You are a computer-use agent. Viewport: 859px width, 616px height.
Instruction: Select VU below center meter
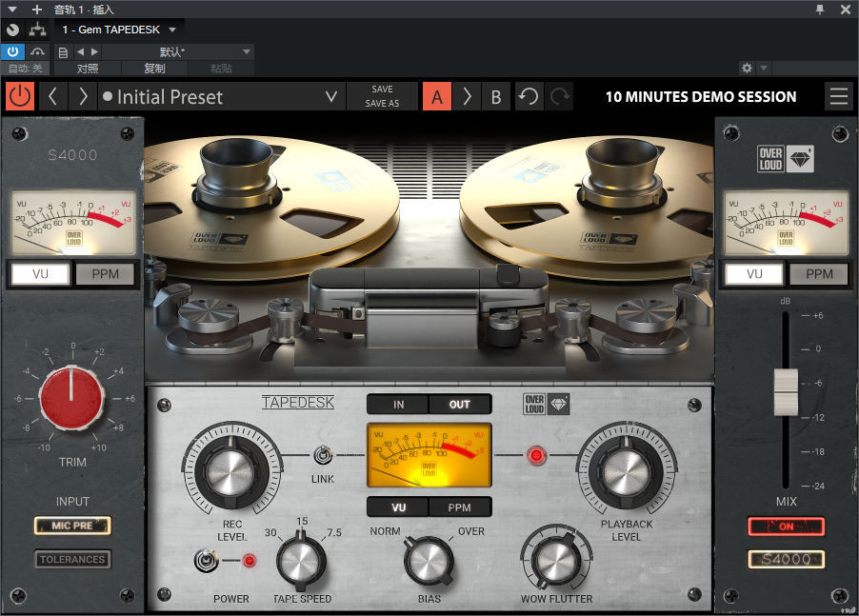tap(398, 507)
